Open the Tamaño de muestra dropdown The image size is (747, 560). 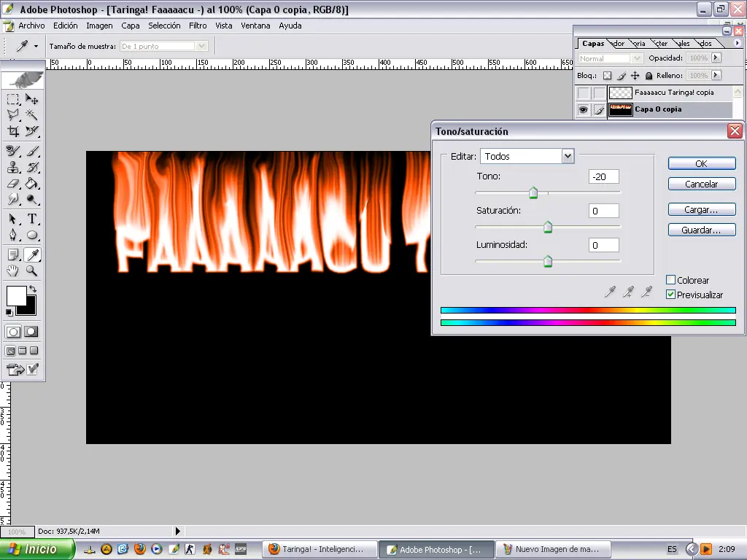pos(201,46)
